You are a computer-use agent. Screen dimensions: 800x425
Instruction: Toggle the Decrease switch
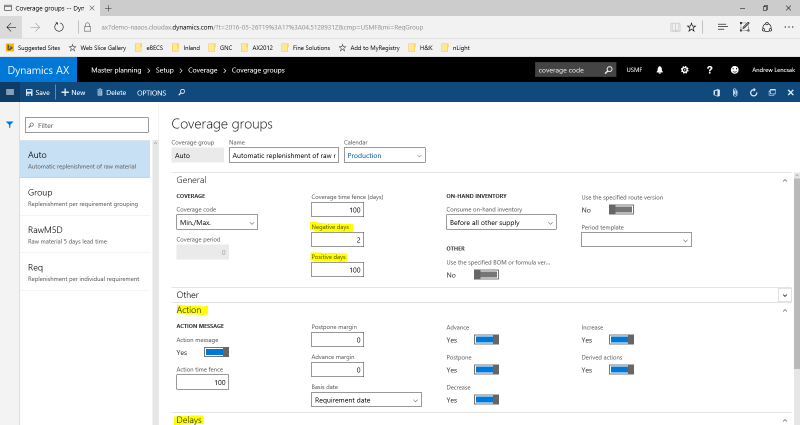pos(486,400)
